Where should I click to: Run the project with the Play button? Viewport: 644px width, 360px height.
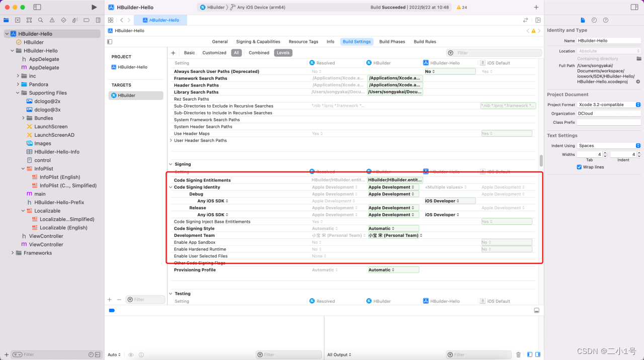[x=94, y=7]
